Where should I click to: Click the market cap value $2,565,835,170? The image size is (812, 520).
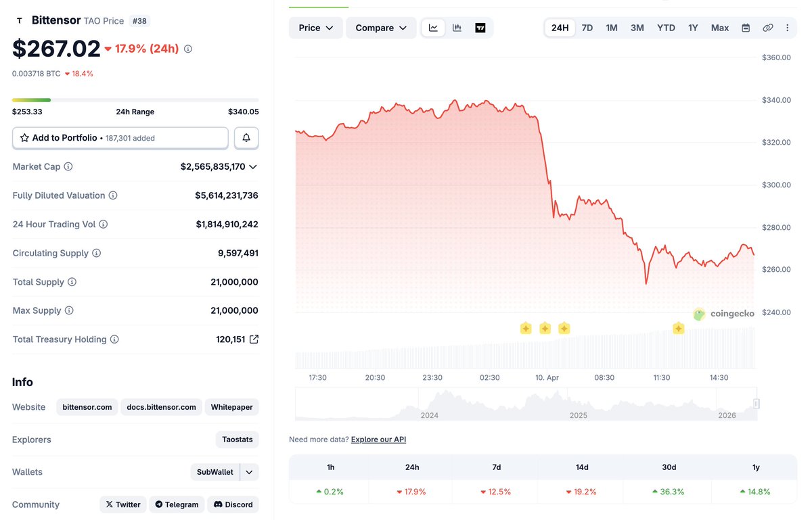pos(212,166)
